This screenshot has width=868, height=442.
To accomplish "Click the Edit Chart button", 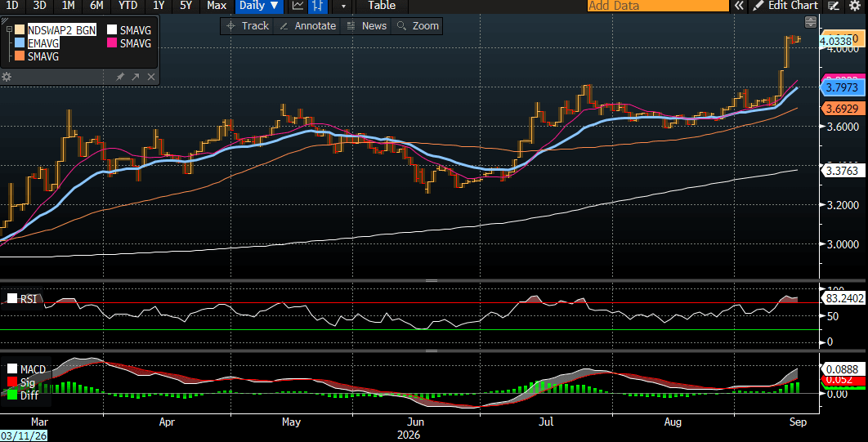I will coord(785,6).
